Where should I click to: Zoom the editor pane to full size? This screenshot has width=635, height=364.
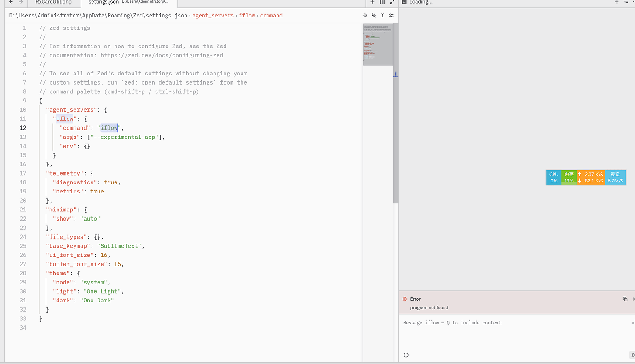392,2
